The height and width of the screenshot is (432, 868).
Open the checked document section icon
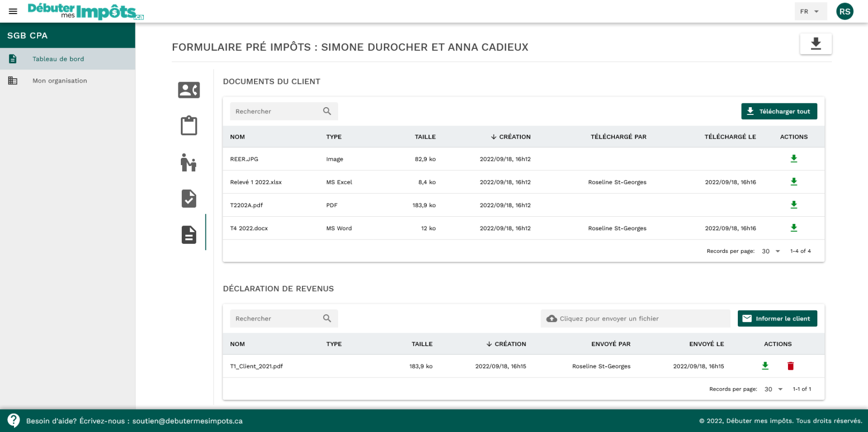(189, 198)
